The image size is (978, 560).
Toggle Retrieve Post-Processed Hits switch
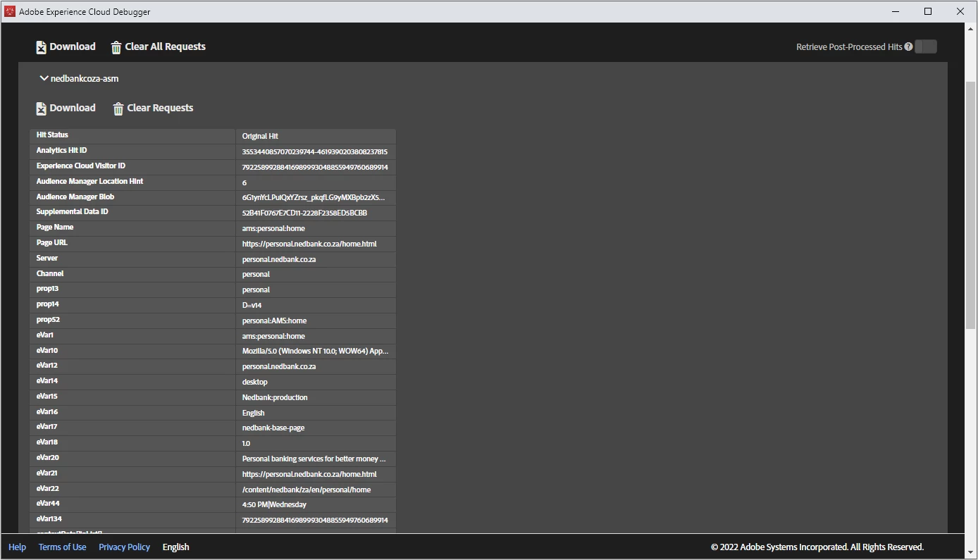(x=926, y=46)
